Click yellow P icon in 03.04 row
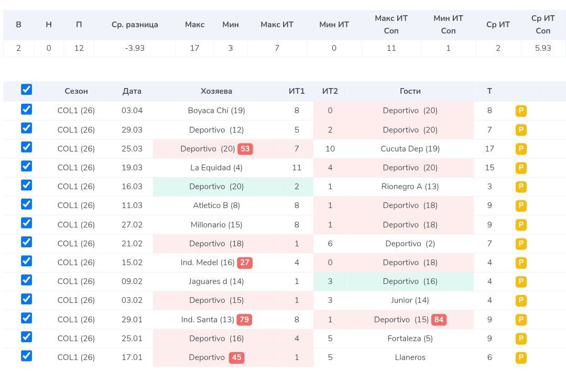 coord(521,111)
